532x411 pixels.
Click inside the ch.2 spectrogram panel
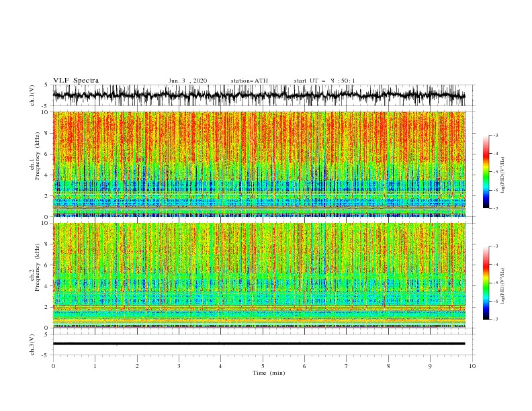259,275
